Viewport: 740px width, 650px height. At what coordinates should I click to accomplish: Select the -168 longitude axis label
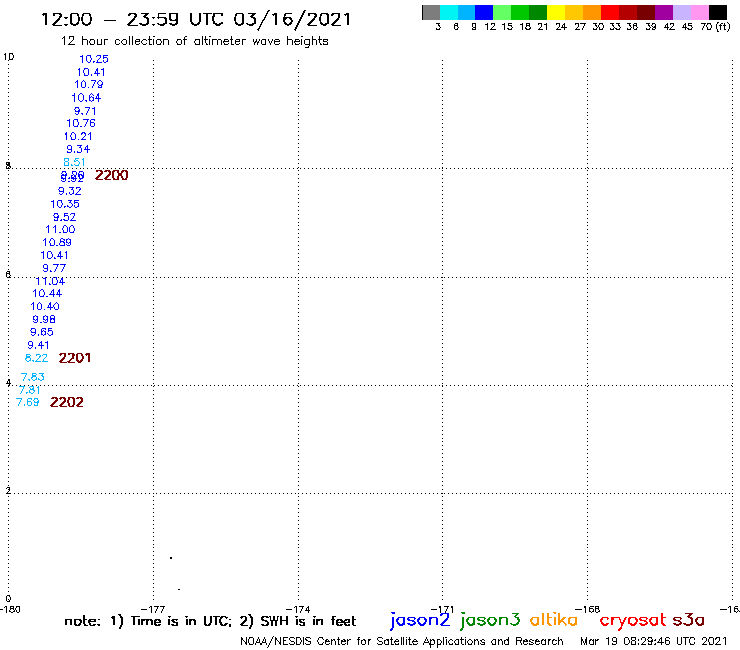coord(588,609)
